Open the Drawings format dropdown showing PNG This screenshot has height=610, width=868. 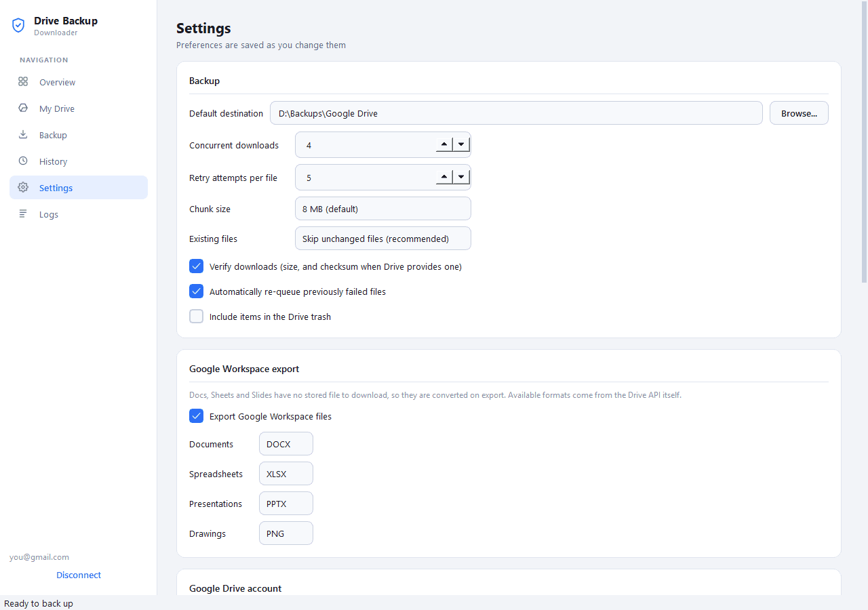286,533
